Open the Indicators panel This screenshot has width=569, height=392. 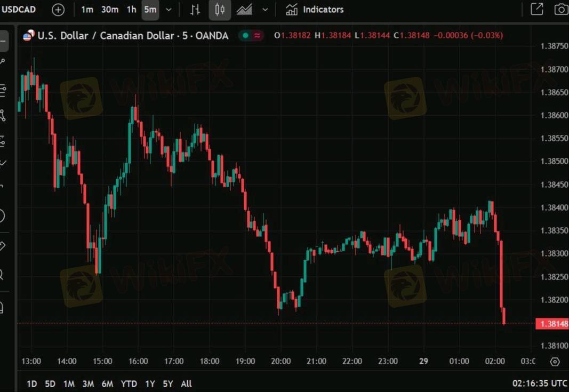click(315, 10)
